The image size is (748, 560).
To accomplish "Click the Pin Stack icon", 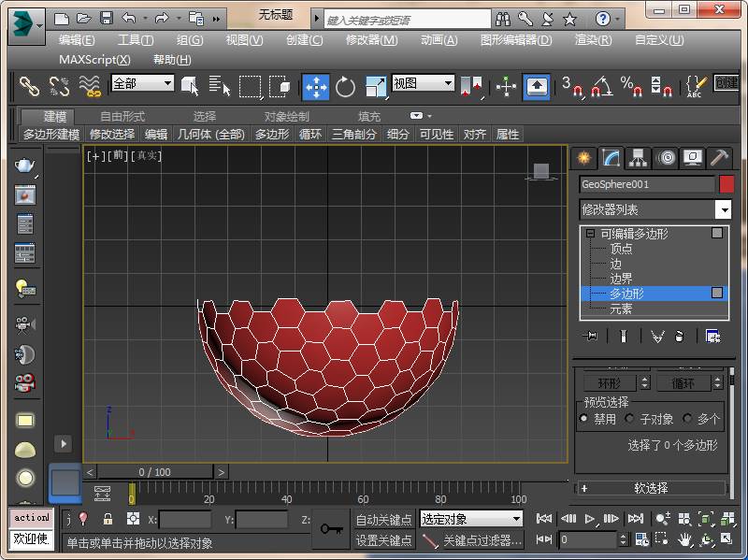I will 590,337.
